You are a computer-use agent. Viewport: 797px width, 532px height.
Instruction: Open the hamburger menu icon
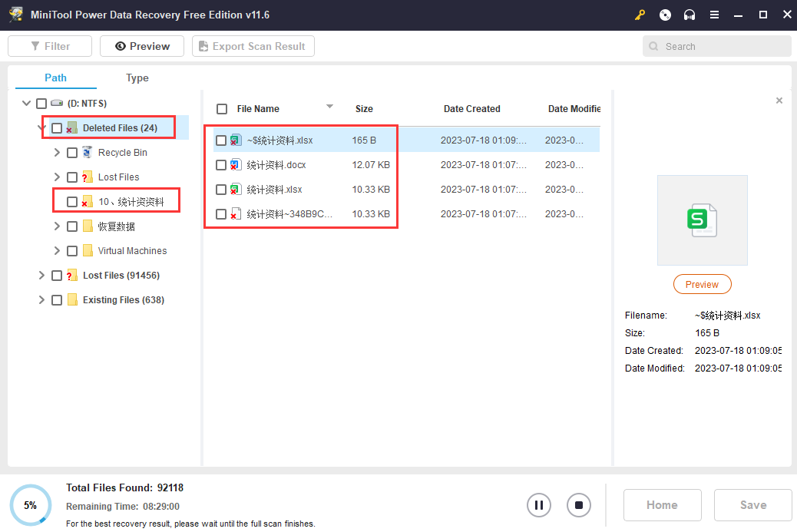point(714,15)
